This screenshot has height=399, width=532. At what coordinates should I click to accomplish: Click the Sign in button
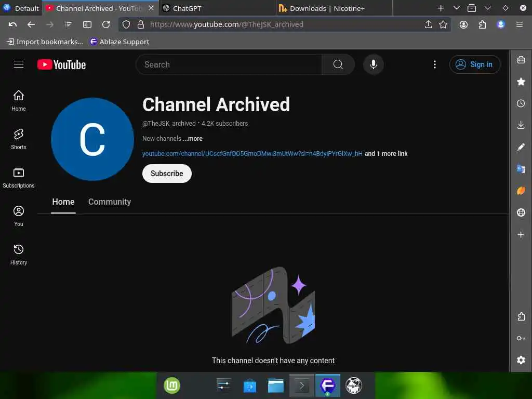click(475, 64)
